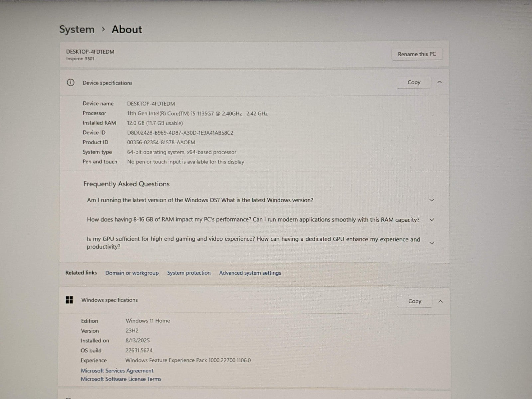This screenshot has height=399, width=532.
Task: Click the Windows specifications heading text
Action: click(x=109, y=300)
